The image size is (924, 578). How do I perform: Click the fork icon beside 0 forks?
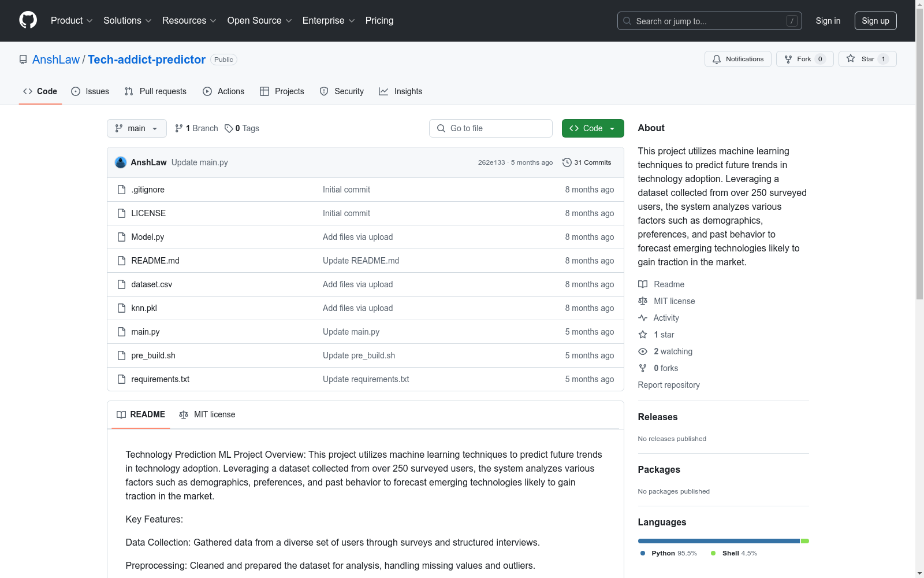643,368
